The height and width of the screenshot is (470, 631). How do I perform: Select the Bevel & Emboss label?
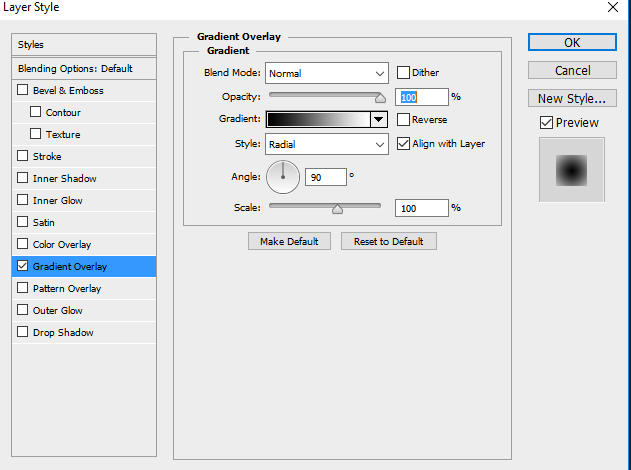click(x=68, y=91)
